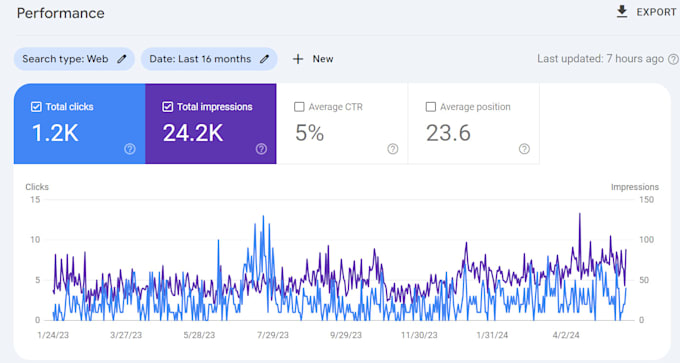Click the Impressions axis label
This screenshot has height=363, width=680.
[x=635, y=187]
